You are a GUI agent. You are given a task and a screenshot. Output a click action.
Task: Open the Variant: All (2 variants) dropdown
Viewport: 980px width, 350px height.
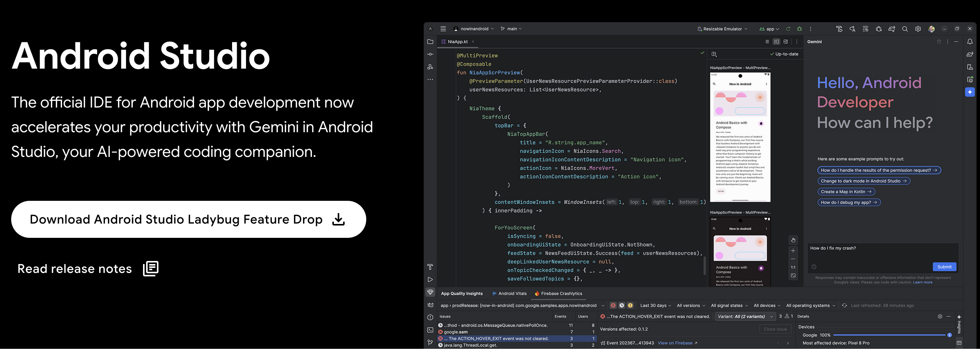click(746, 316)
